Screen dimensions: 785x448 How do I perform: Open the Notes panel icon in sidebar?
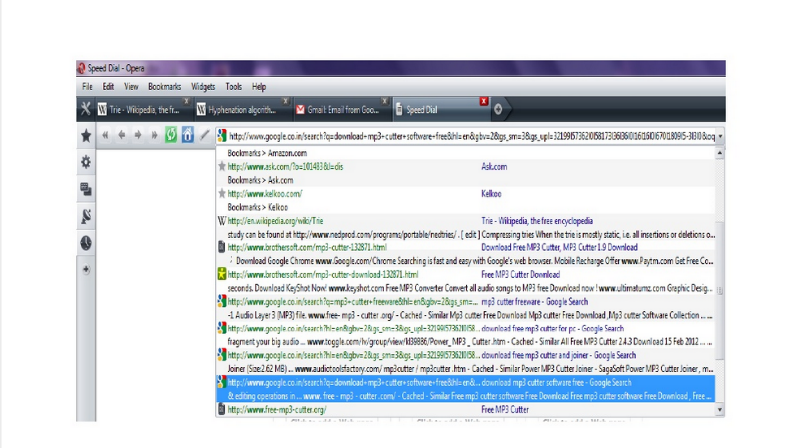pyautogui.click(x=86, y=216)
